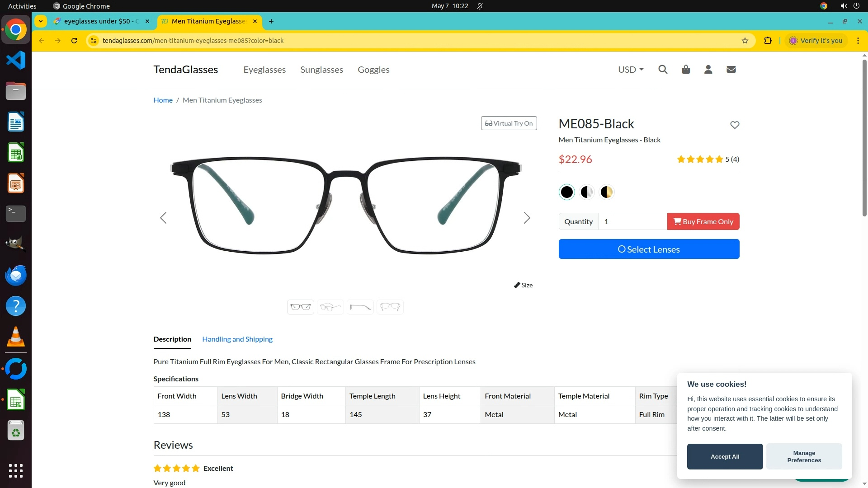The height and width of the screenshot is (488, 868).
Task: Choose the black and gold swatch
Action: coord(607,192)
